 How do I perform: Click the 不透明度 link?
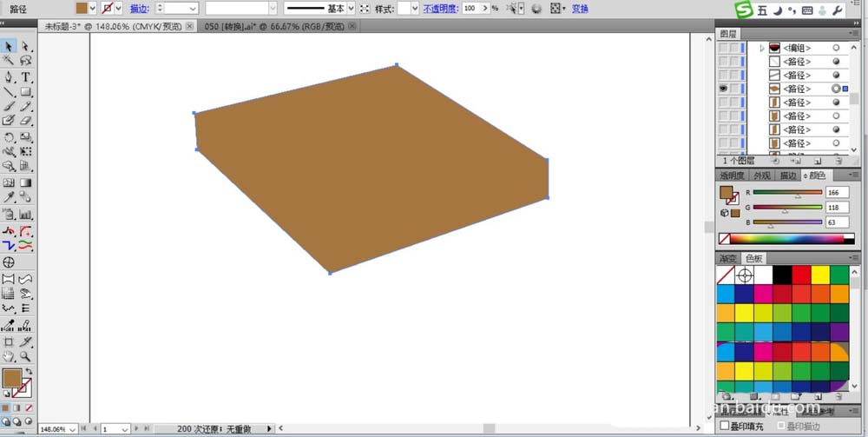point(441,9)
